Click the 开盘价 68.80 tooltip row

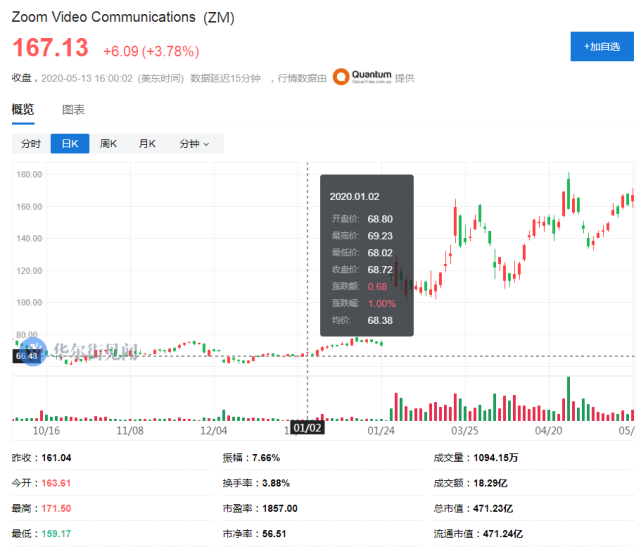tap(362, 219)
